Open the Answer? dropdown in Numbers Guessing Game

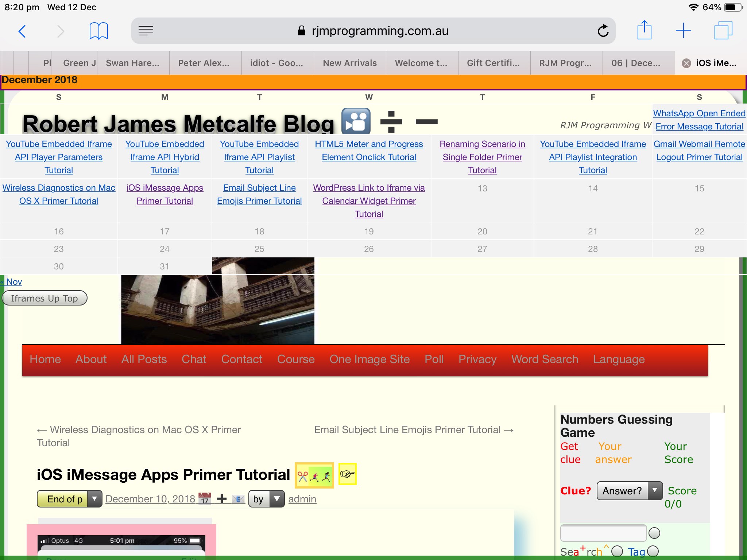[x=654, y=491]
